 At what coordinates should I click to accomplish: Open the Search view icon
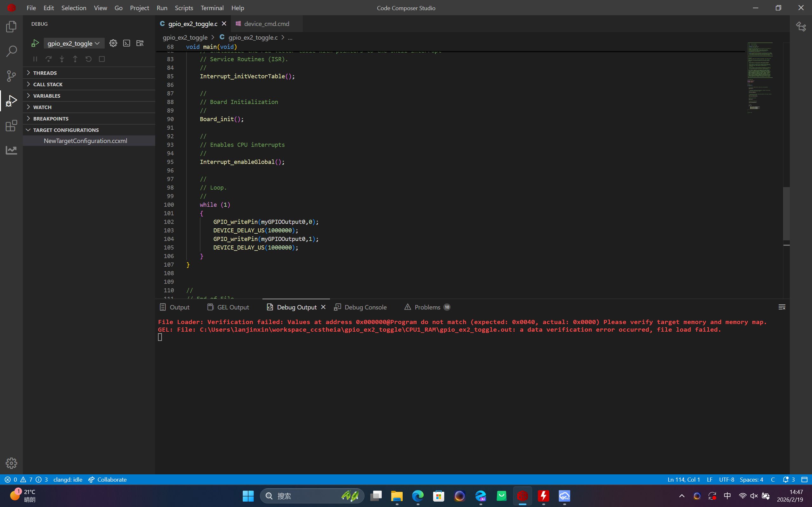(11, 51)
